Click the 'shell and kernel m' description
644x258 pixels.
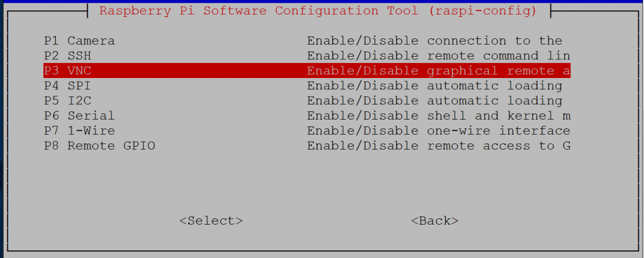(498, 116)
